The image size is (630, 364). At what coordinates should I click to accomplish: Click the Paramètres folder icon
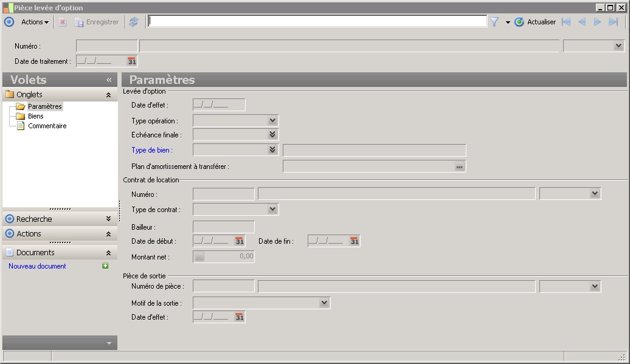(x=21, y=106)
